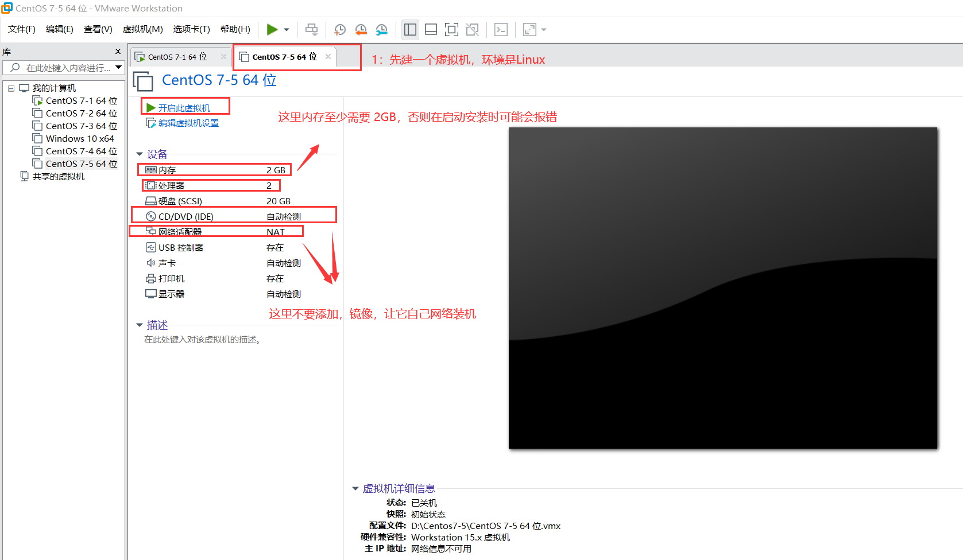
Task: Open the 编辑(E) menu
Action: tap(60, 29)
